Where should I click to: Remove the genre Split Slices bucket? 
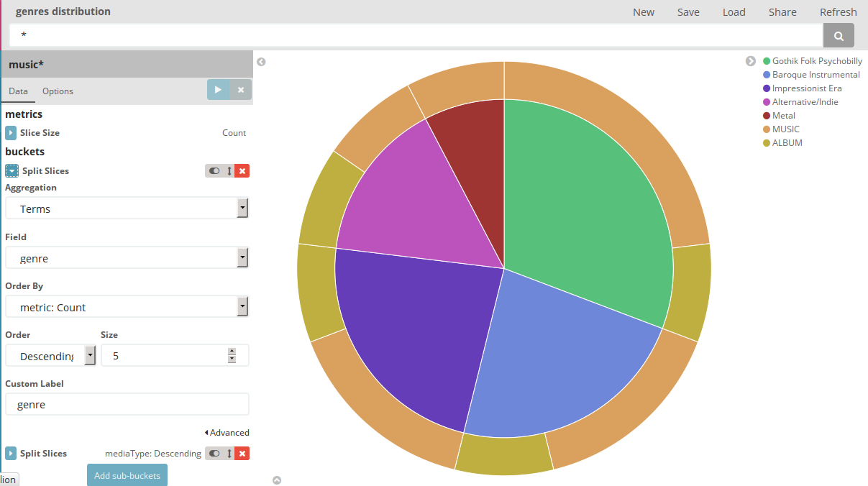(x=242, y=171)
